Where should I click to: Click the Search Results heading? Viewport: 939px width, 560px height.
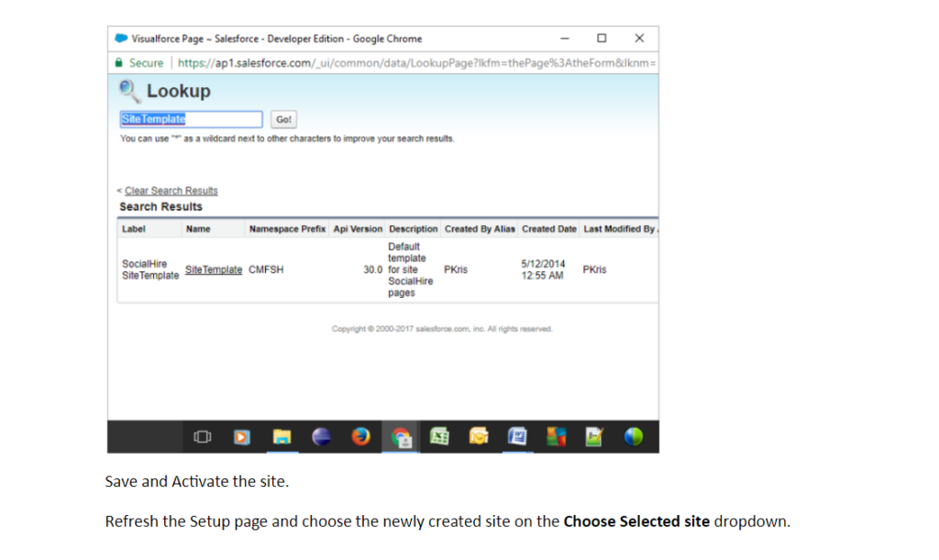tap(161, 207)
